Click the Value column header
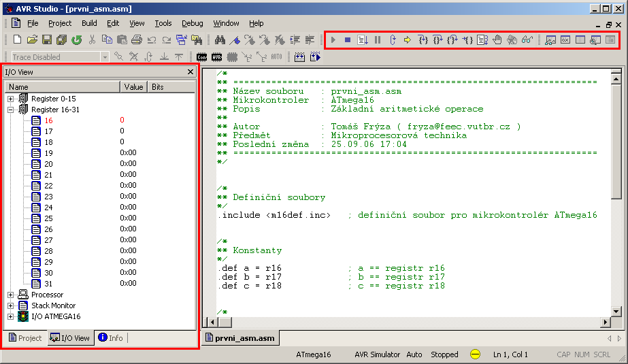Viewport: 628px width, 364px height. 134,87
